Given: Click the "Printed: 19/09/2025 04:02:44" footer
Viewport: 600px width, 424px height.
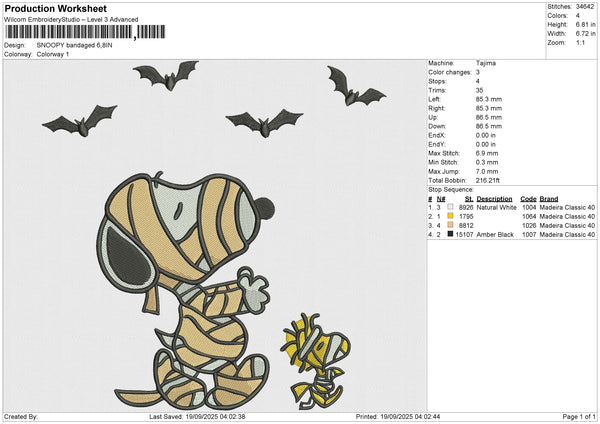Looking at the screenshot, I should [x=398, y=416].
